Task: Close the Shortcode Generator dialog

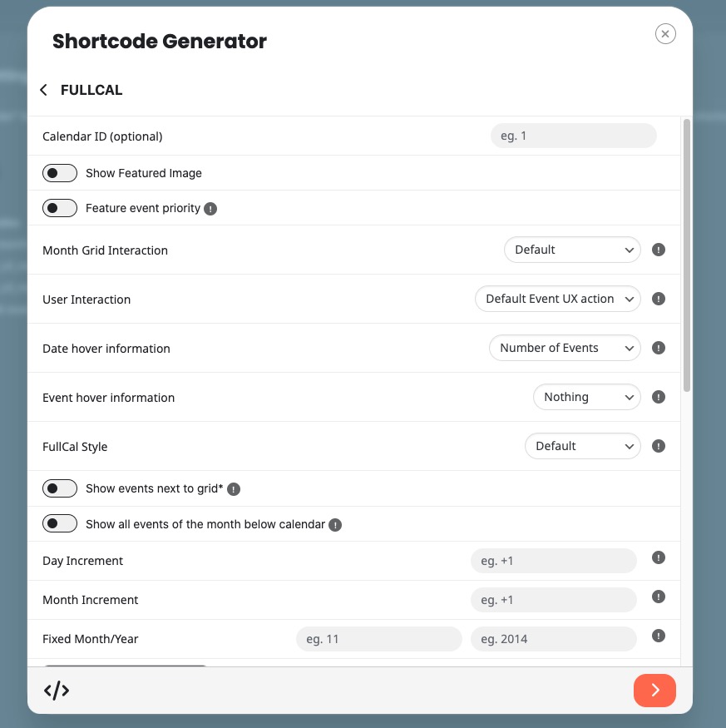Action: click(x=665, y=33)
